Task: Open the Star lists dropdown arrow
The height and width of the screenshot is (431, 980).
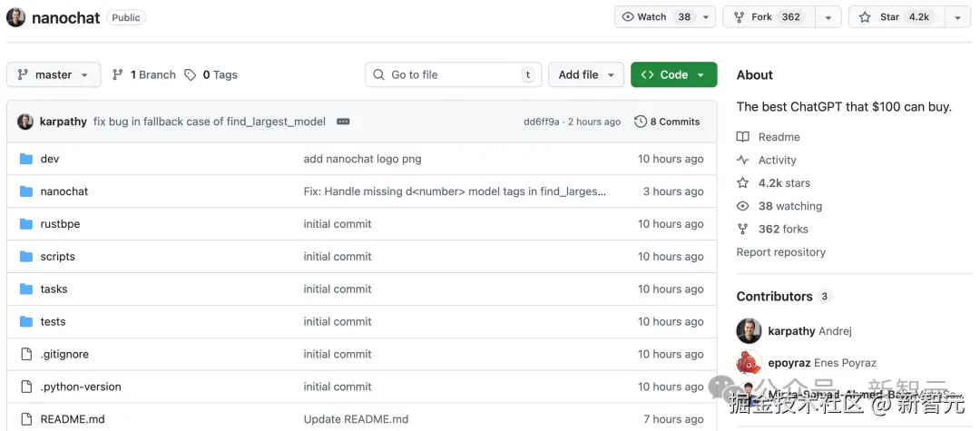Action: point(957,17)
